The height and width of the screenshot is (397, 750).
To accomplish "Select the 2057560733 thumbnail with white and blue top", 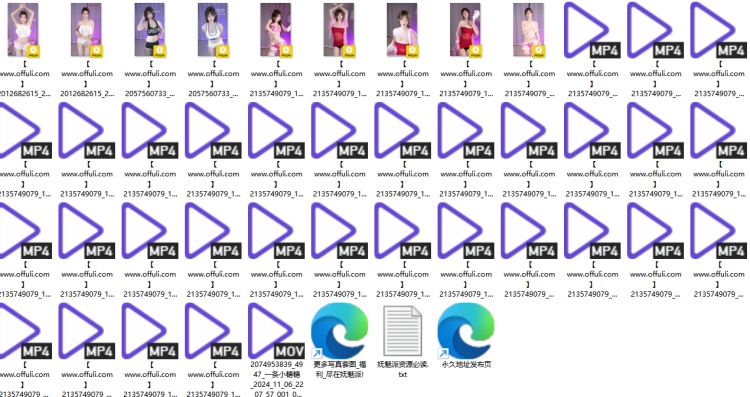I will 213,30.
